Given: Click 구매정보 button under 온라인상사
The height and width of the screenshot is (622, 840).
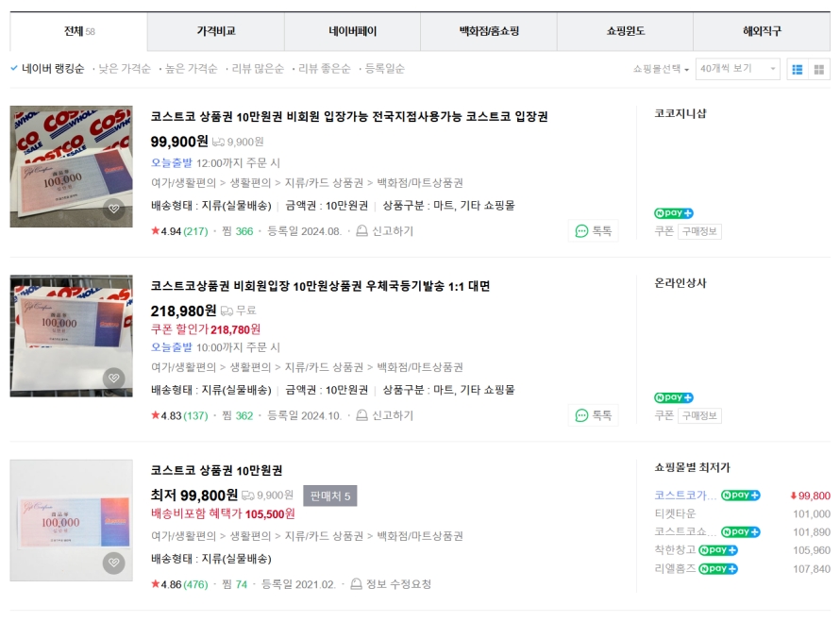Looking at the screenshot, I should 699,415.
